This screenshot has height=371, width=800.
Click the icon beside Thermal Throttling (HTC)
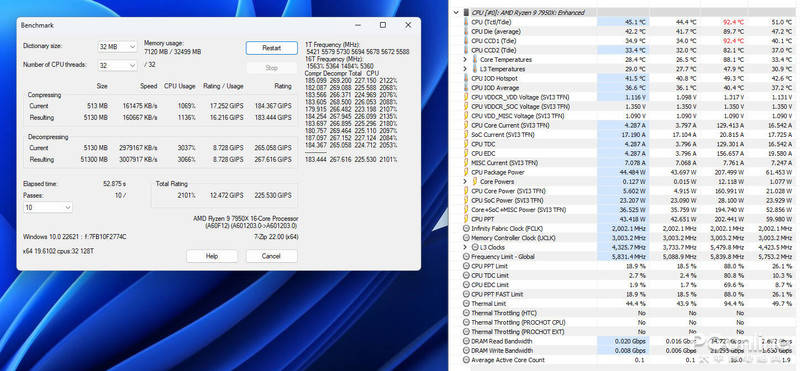(466, 313)
